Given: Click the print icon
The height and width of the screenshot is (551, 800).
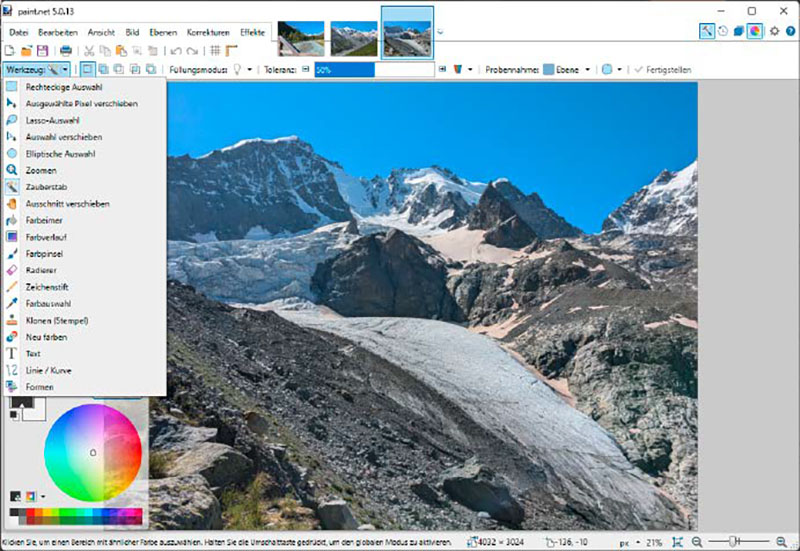Looking at the screenshot, I should 66,51.
